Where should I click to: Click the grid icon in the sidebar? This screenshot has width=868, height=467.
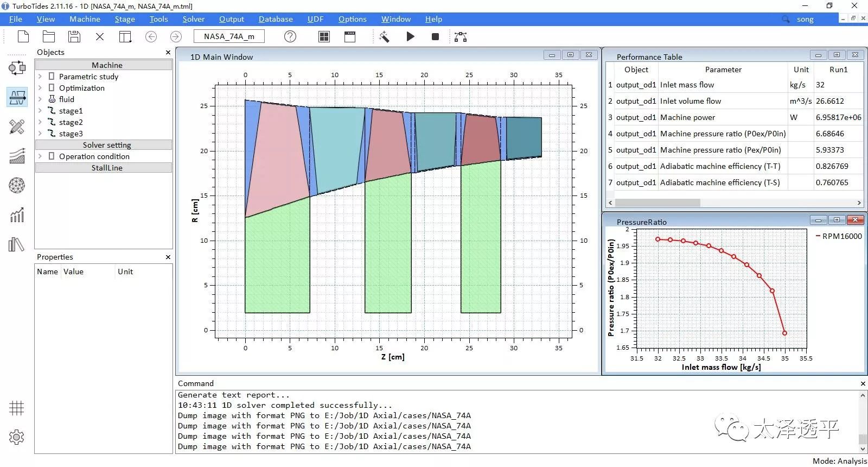tap(17, 408)
